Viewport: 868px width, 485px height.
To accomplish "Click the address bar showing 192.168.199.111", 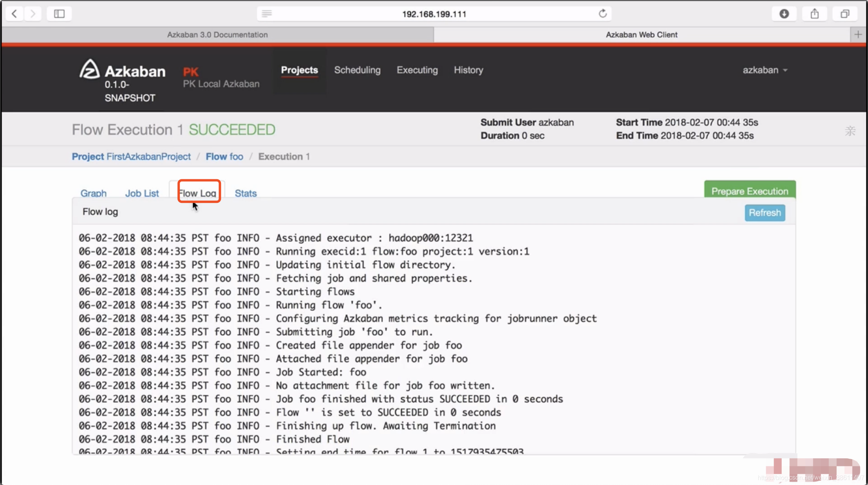I will (434, 14).
